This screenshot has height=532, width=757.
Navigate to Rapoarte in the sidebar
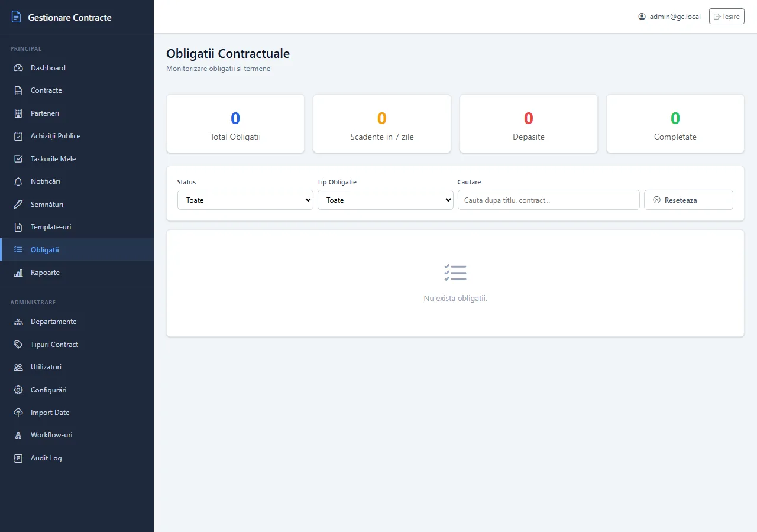77,273
